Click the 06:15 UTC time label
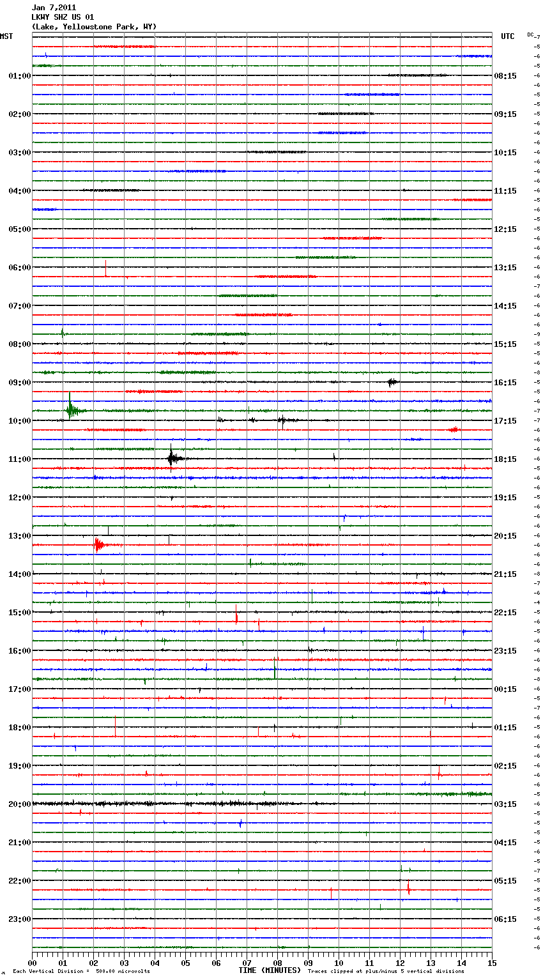The height and width of the screenshot is (980, 543). (505, 919)
